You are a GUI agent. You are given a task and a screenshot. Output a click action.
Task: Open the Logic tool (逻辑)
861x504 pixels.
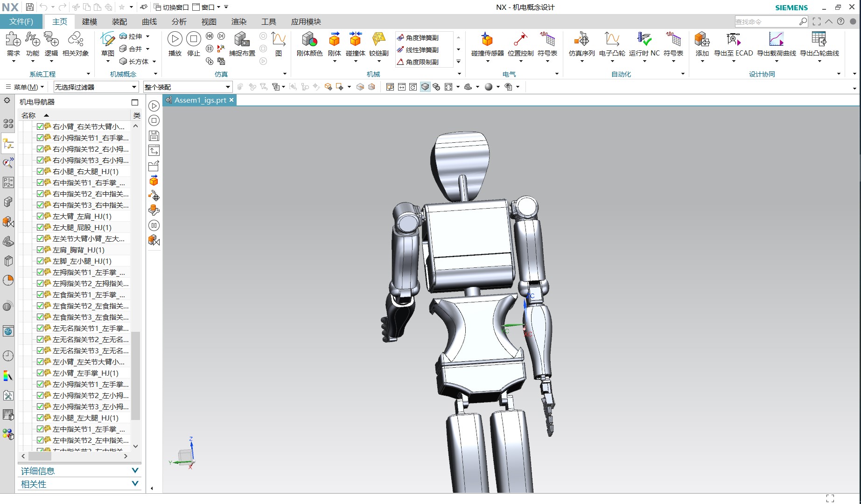(51, 44)
